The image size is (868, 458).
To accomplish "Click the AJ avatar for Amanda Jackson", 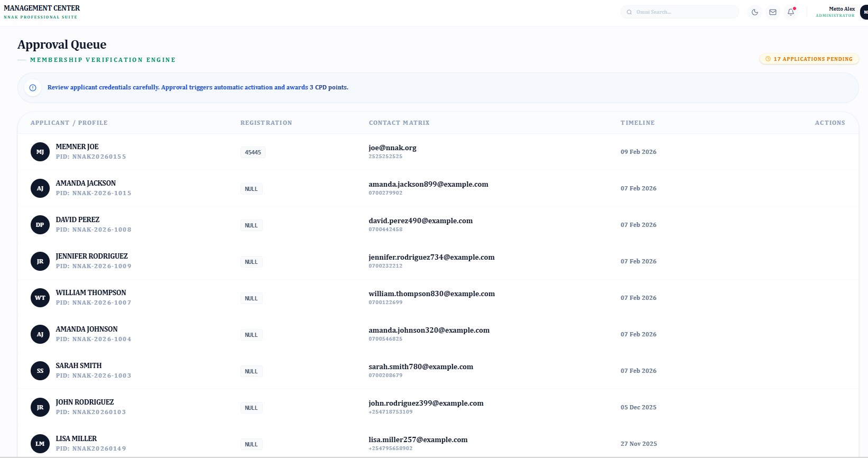I will tap(40, 188).
